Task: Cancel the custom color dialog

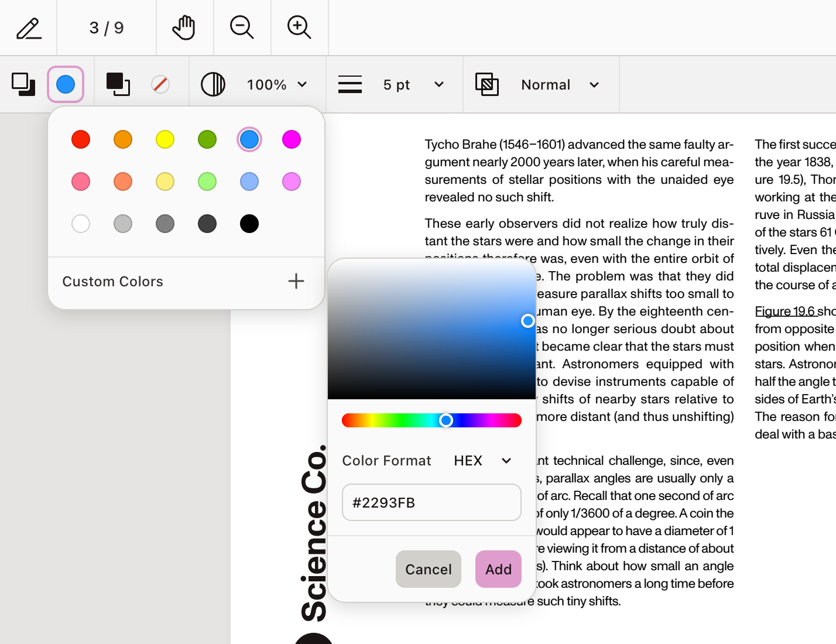Action: (x=428, y=568)
